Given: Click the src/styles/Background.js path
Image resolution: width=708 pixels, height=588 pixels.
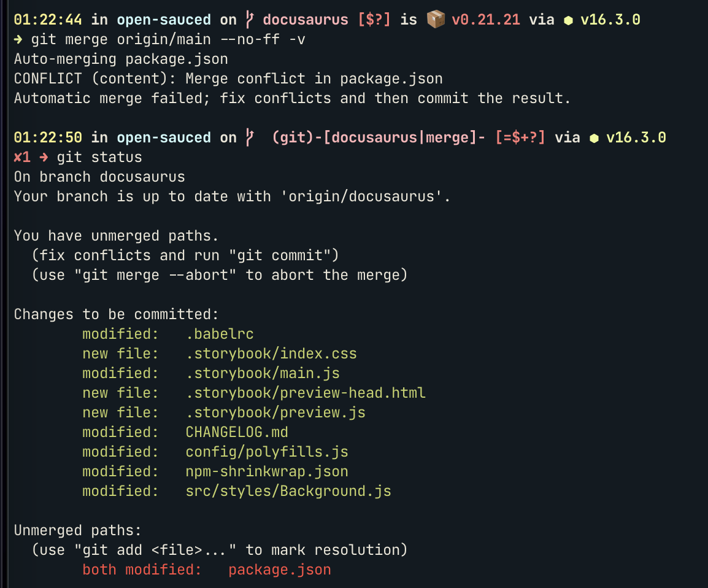Looking at the screenshot, I should click(x=288, y=491).
